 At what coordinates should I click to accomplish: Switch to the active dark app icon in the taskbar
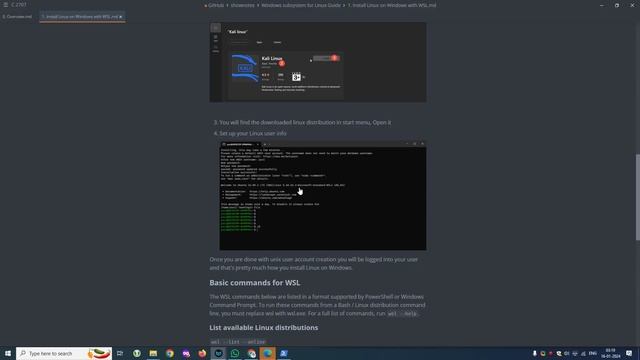click(219, 353)
